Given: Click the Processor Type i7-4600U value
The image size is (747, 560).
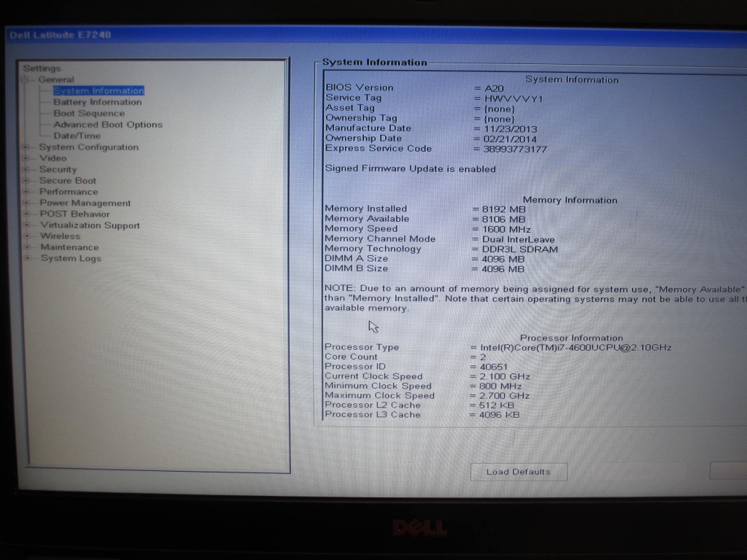Looking at the screenshot, I should click(x=576, y=348).
